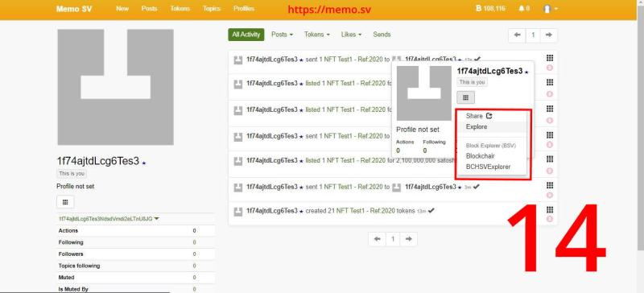Open Profiles in the top navigation
The width and height of the screenshot is (644, 293).
click(x=244, y=8)
